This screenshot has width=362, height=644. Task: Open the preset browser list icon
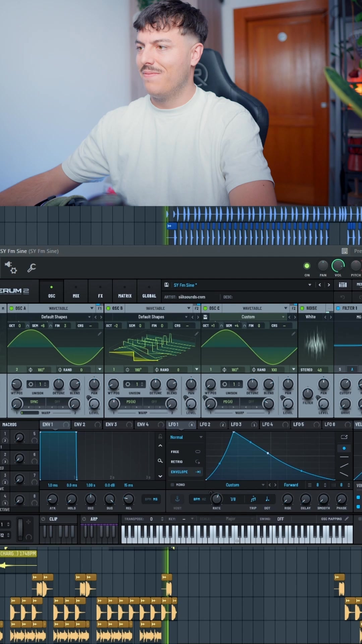(343, 285)
